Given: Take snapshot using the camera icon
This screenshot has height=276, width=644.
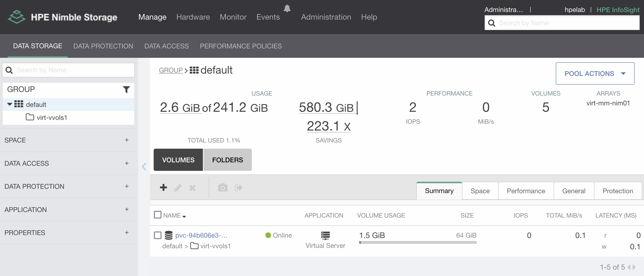Looking at the screenshot, I should pyautogui.click(x=222, y=187).
